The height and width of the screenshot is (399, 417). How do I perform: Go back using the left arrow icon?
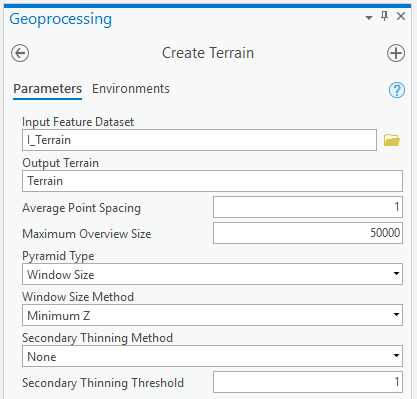pos(20,53)
